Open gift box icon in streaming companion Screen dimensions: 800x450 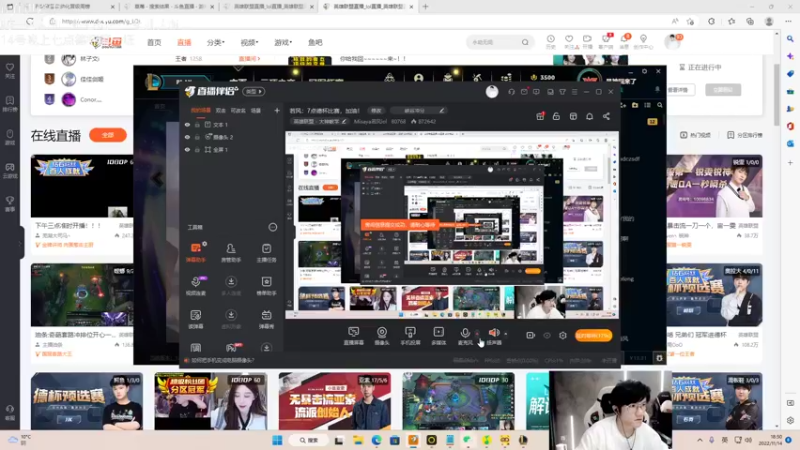(540, 116)
